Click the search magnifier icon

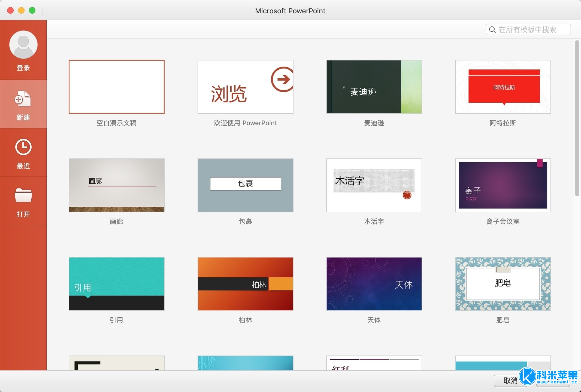coord(492,29)
